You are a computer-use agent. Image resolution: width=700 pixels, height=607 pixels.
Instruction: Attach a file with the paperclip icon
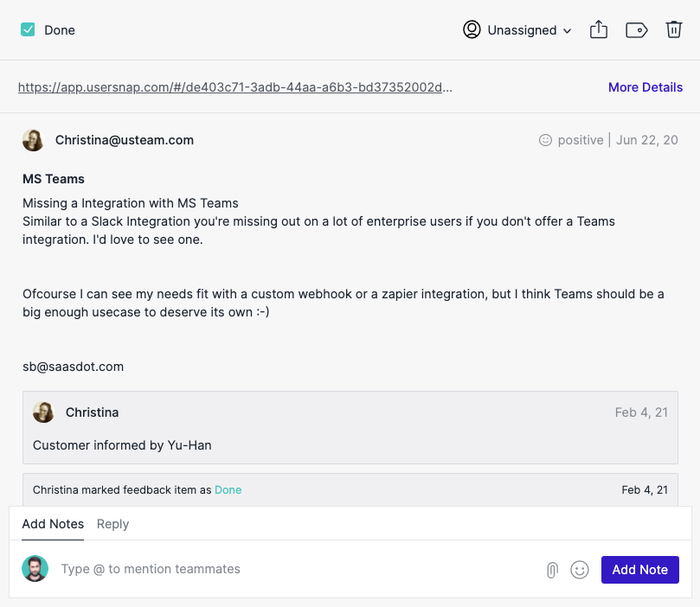tap(552, 570)
